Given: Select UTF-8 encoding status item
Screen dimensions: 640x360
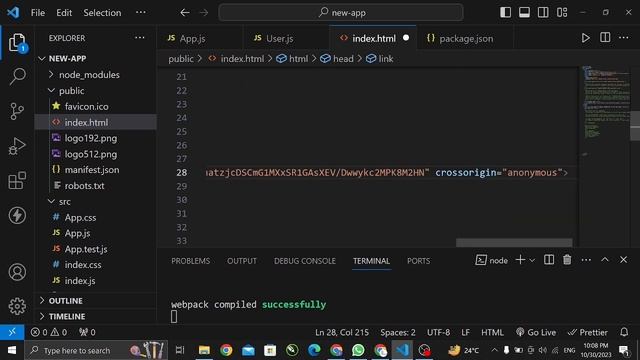Looking at the screenshot, I should click(438, 332).
